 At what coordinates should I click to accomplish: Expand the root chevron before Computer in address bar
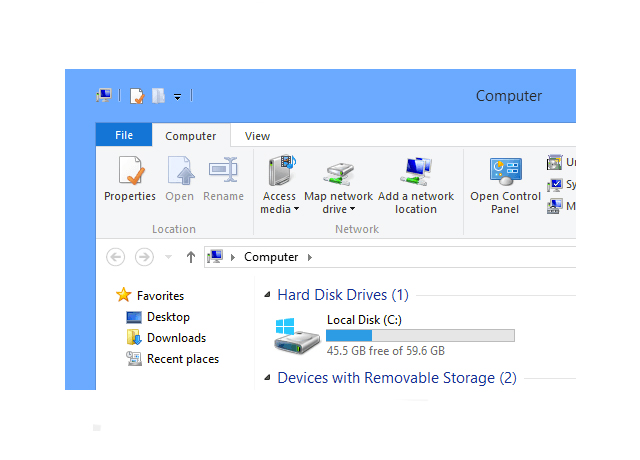233,258
